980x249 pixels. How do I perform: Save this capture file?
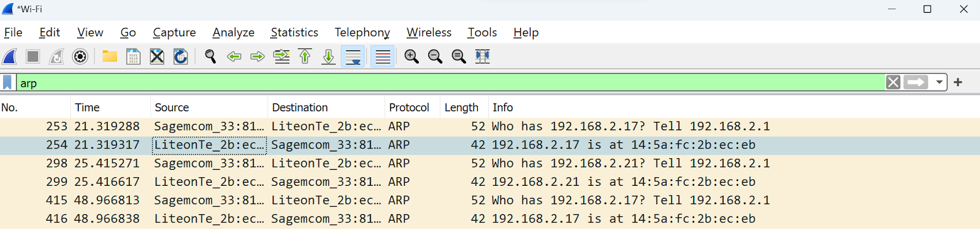(133, 56)
